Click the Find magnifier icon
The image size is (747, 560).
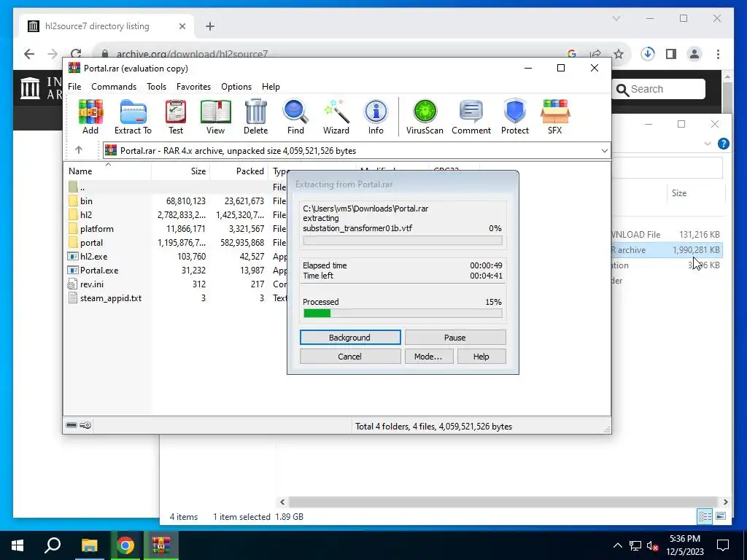click(x=295, y=117)
